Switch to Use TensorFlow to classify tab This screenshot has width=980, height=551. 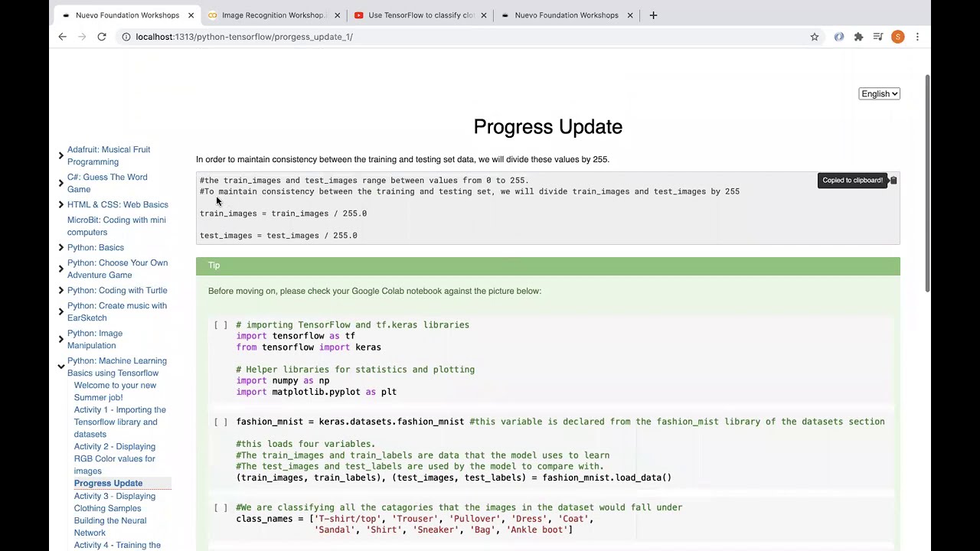420,15
